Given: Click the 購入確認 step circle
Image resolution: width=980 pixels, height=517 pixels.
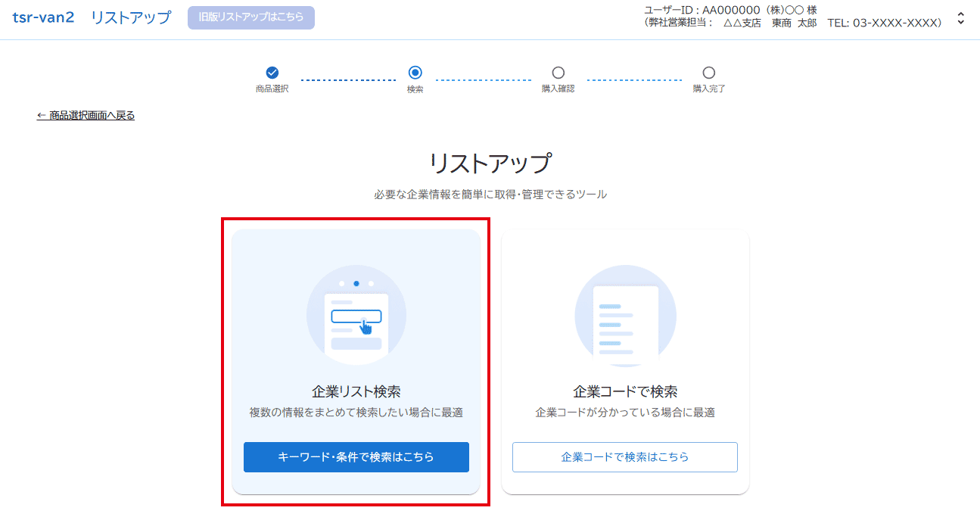Looking at the screenshot, I should coord(558,73).
